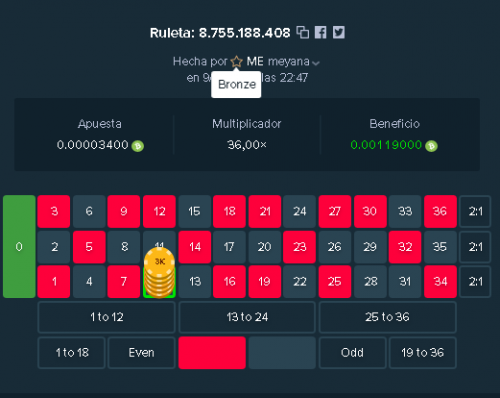Bet on the 25 to 36 dozen

tap(387, 317)
